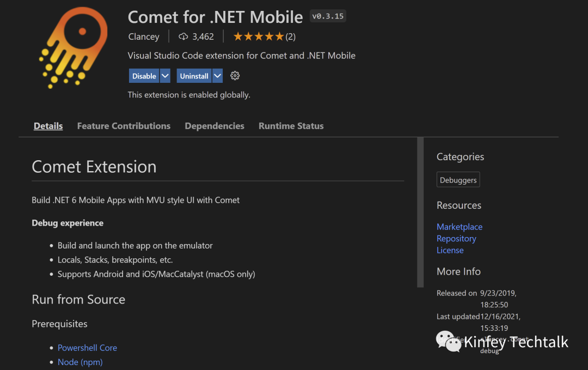Click the Comet extension logo icon

73,47
